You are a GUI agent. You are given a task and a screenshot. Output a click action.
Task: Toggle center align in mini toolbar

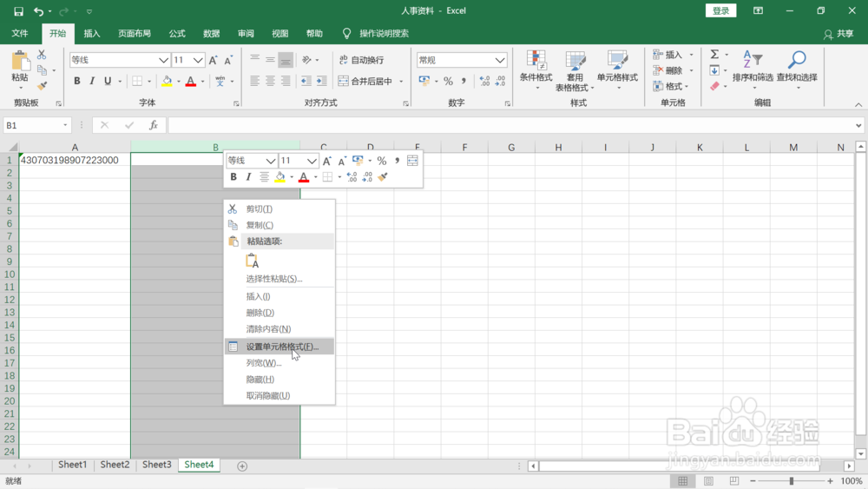click(264, 177)
